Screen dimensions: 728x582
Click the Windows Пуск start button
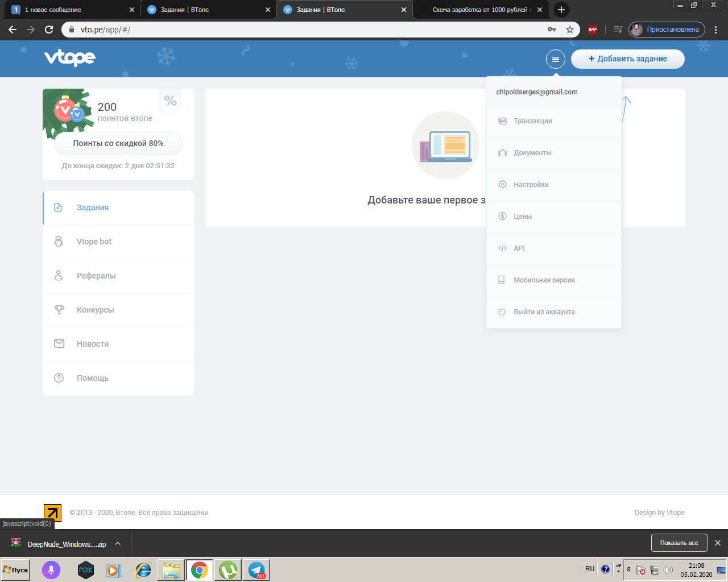(x=16, y=569)
